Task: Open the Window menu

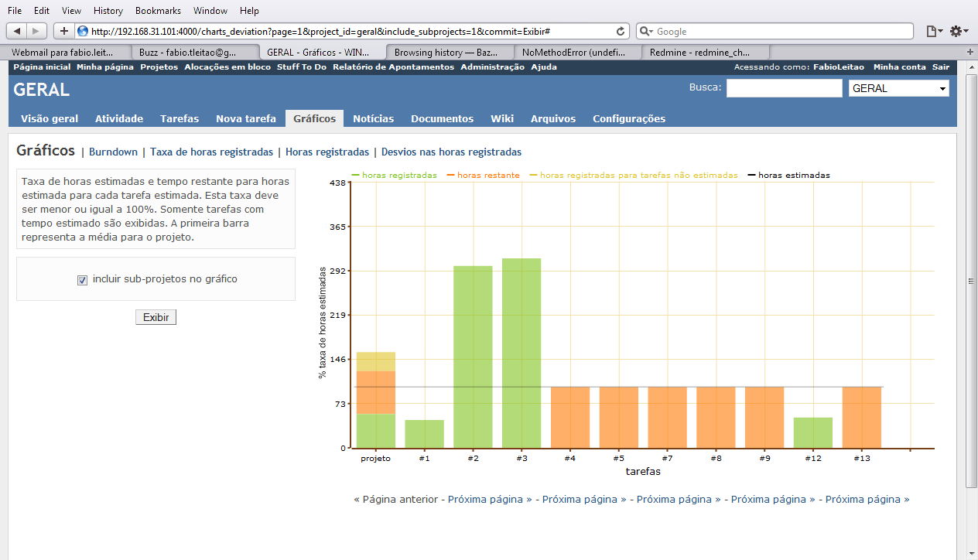Action: pos(210,11)
